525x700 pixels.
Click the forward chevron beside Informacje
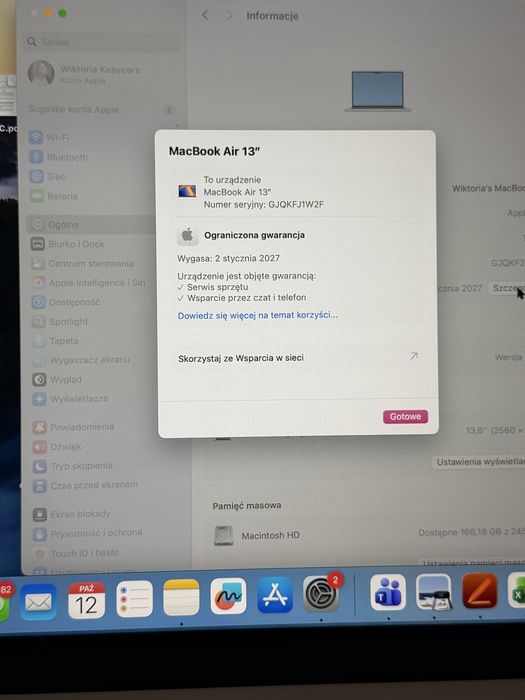tap(229, 15)
